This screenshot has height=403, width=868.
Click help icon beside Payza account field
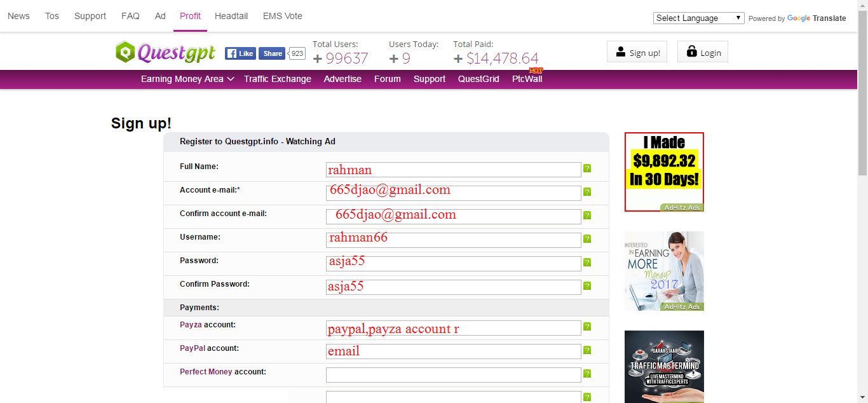[587, 327]
